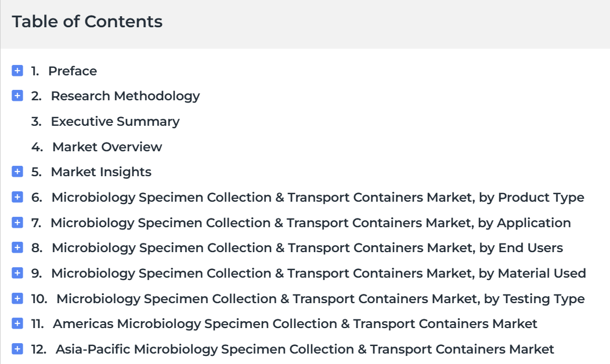Select Market Insights entry text
The image size is (610, 364).
101,172
